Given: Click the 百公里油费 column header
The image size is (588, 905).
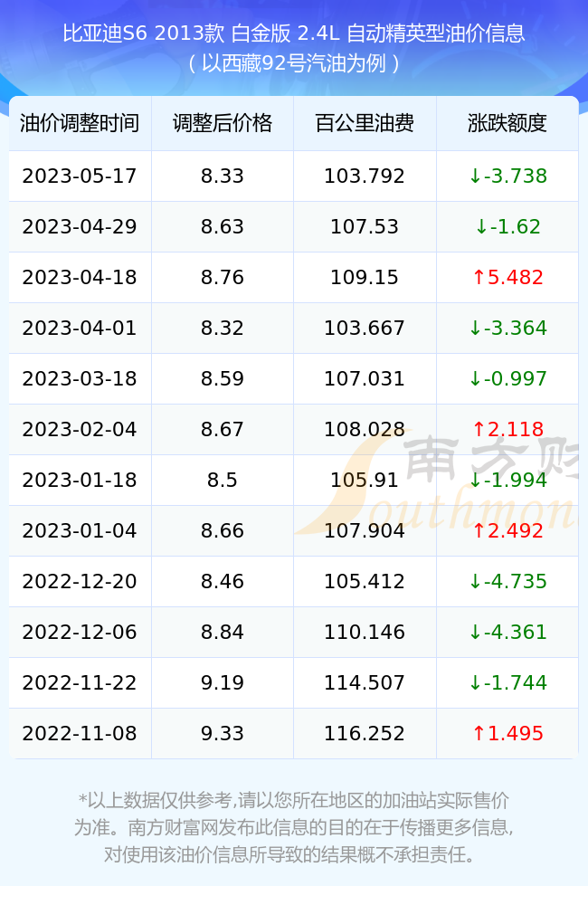Looking at the screenshot, I should (365, 123).
